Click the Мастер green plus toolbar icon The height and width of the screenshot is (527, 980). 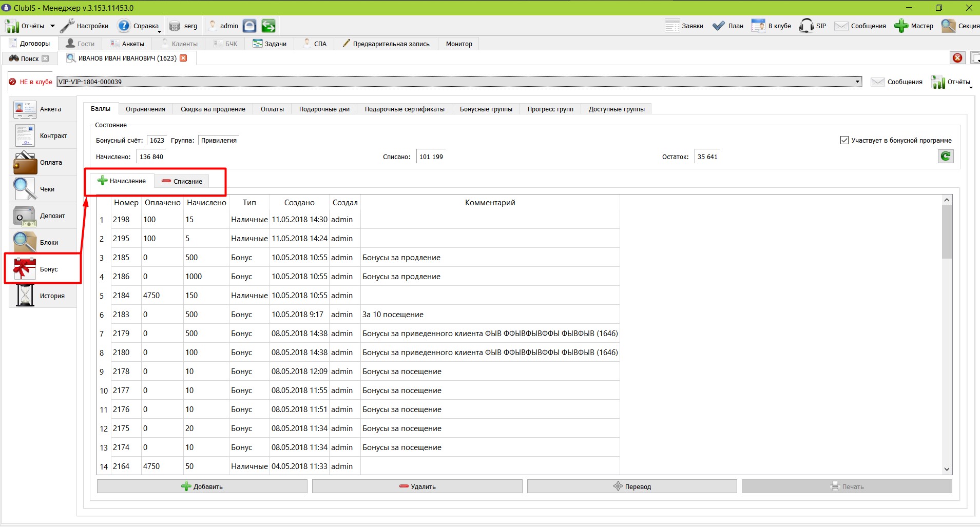pyautogui.click(x=901, y=26)
